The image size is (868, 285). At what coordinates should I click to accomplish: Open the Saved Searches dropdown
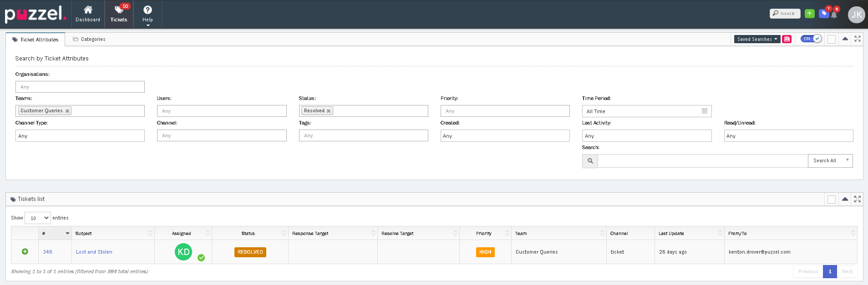pyautogui.click(x=757, y=39)
